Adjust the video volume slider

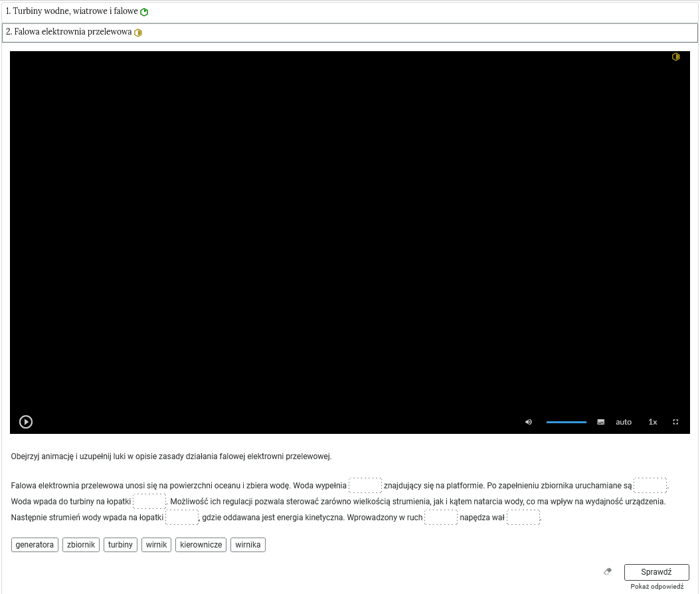(x=566, y=422)
